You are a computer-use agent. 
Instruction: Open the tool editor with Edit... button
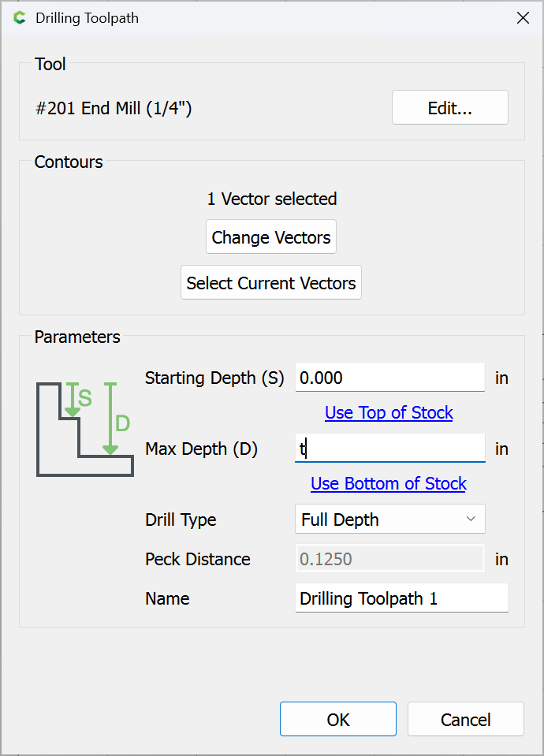449,108
